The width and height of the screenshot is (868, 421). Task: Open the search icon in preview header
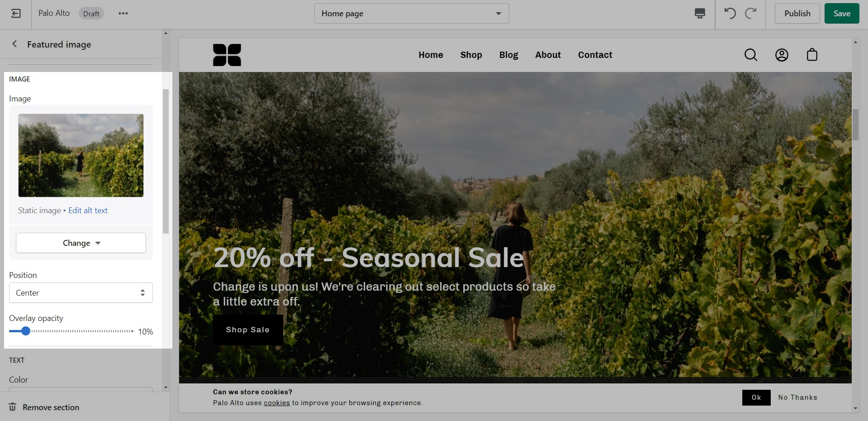751,55
